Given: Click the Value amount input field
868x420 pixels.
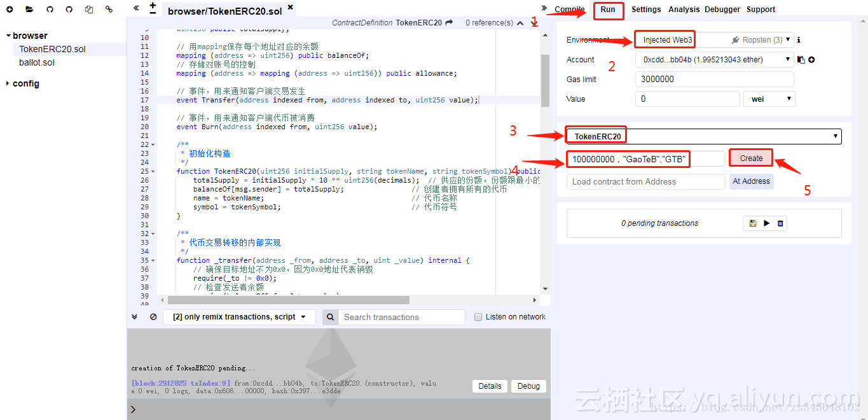Looking at the screenshot, I should [687, 99].
